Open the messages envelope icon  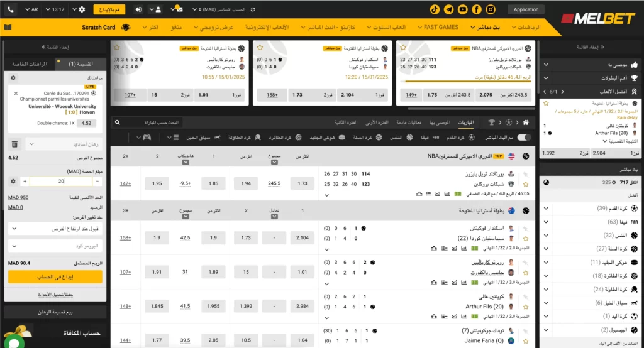pos(179,9)
